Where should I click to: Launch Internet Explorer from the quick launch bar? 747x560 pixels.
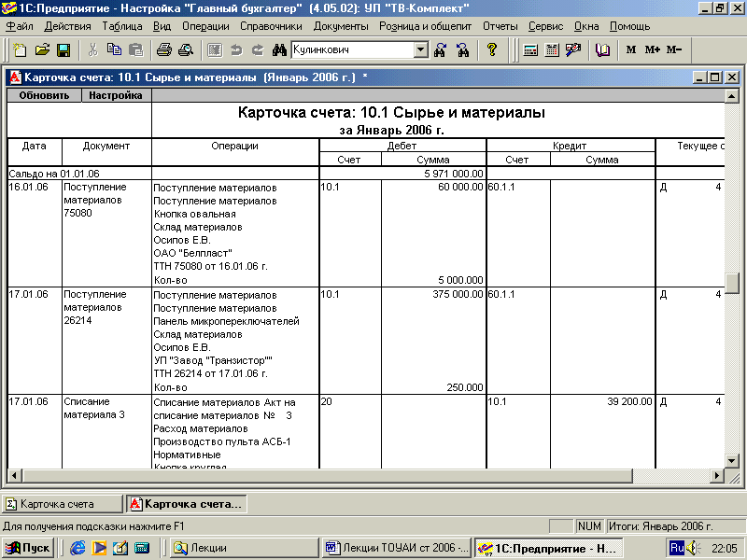[78, 548]
